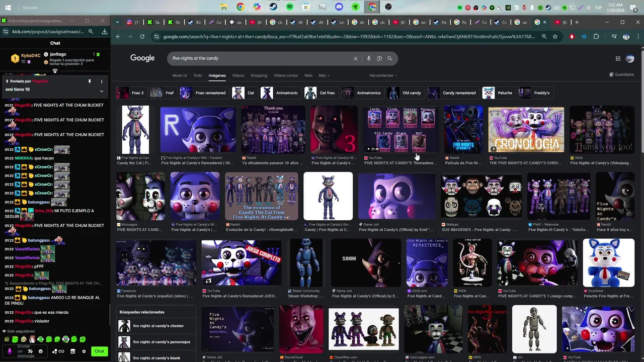Screen dimensions: 644x362
Task: Click Google search magnifier icon
Action: 389,58
